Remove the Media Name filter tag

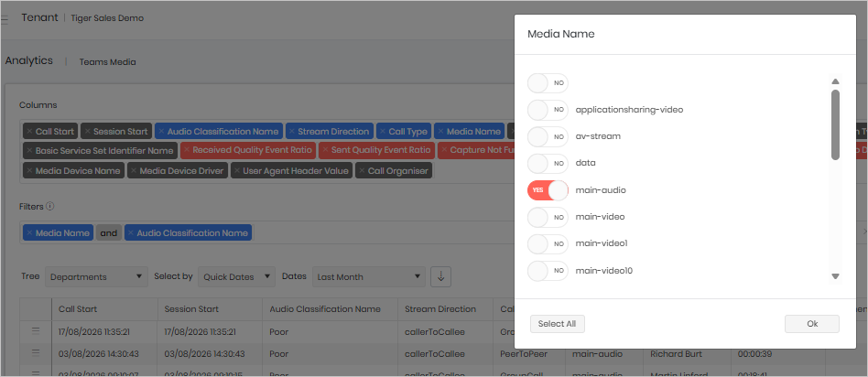click(x=29, y=233)
